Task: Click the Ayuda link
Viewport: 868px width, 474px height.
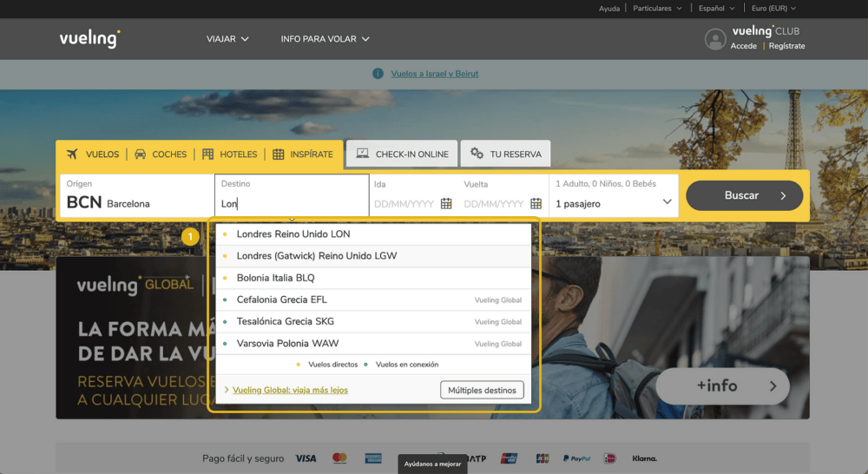Action: pyautogui.click(x=609, y=9)
